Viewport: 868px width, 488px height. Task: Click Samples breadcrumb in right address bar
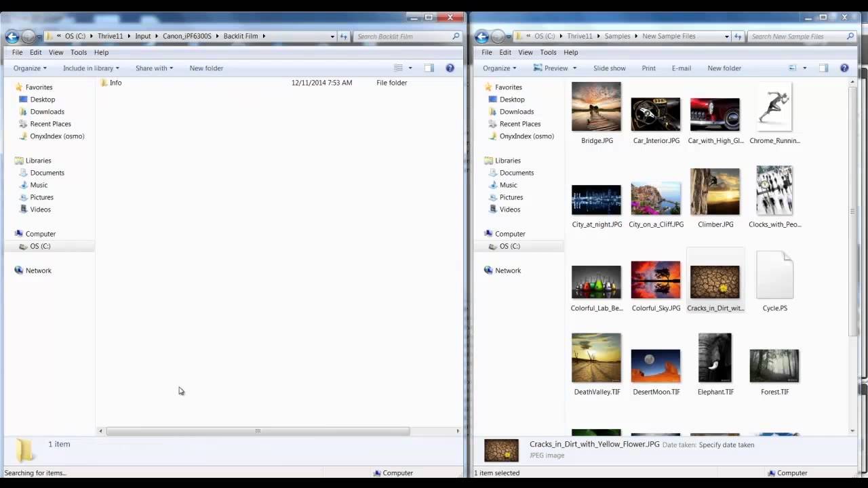click(617, 37)
